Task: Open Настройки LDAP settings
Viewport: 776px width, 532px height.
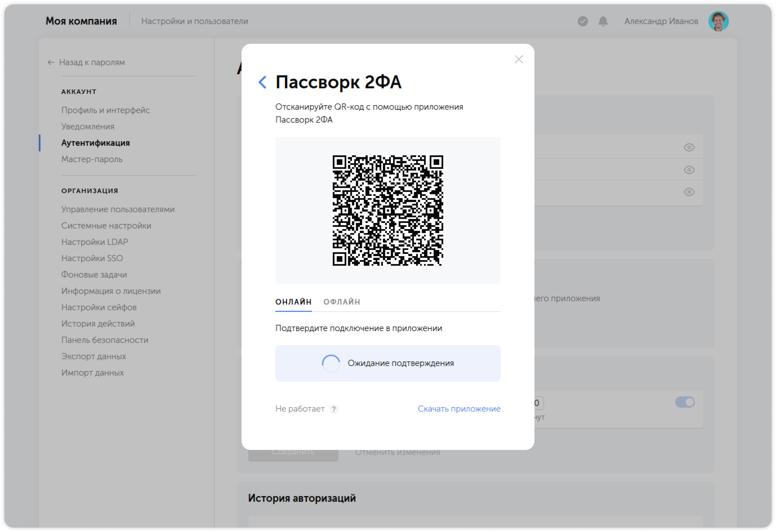Action: point(95,242)
